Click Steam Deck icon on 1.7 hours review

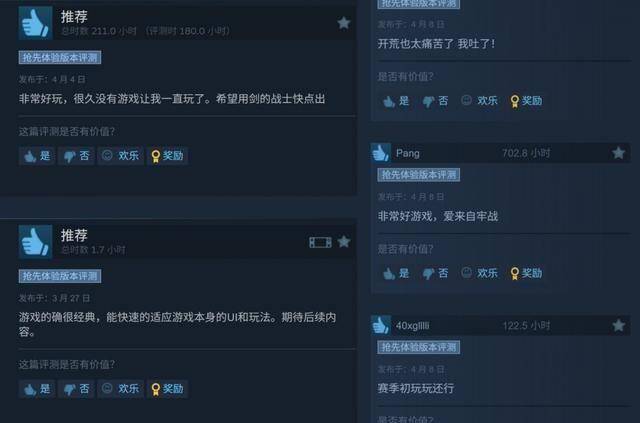(x=320, y=243)
